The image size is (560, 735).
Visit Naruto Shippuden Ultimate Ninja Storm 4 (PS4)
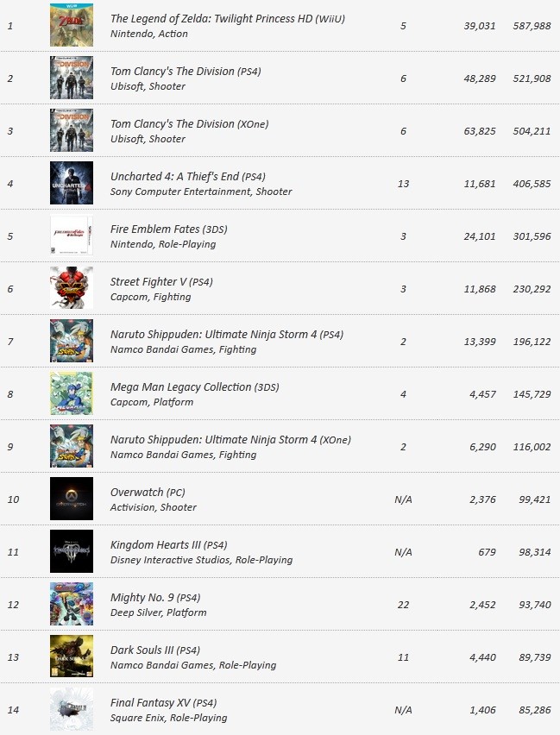(227, 334)
